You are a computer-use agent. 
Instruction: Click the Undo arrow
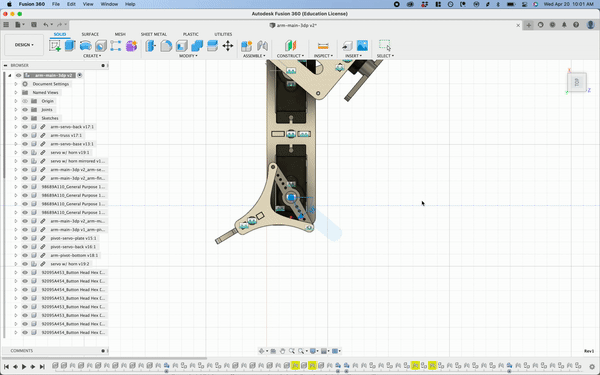46,25
